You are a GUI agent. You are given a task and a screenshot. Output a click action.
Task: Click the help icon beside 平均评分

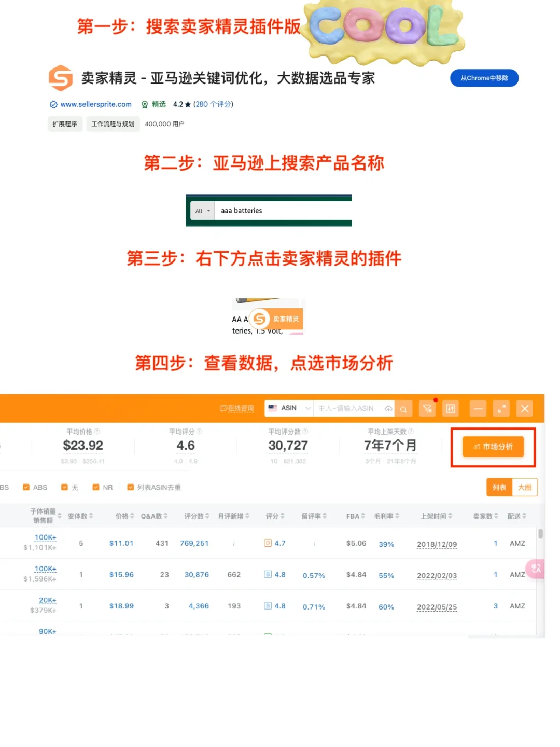click(x=199, y=432)
